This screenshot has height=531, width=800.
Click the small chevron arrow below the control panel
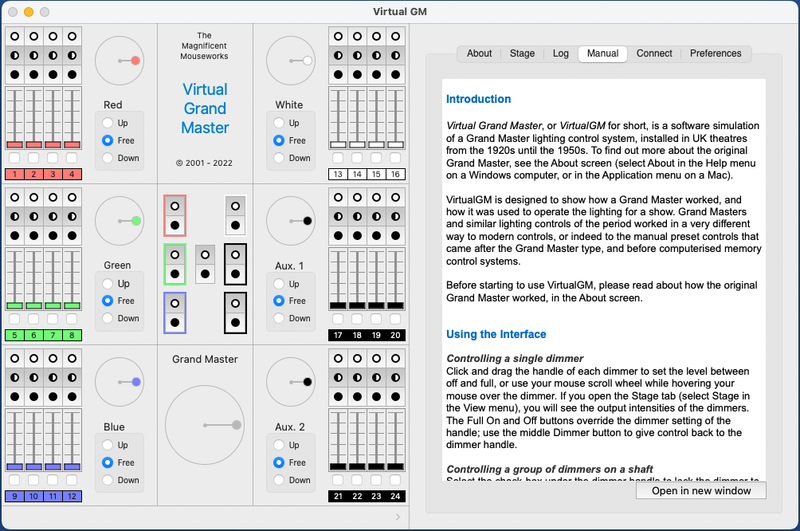(397, 517)
